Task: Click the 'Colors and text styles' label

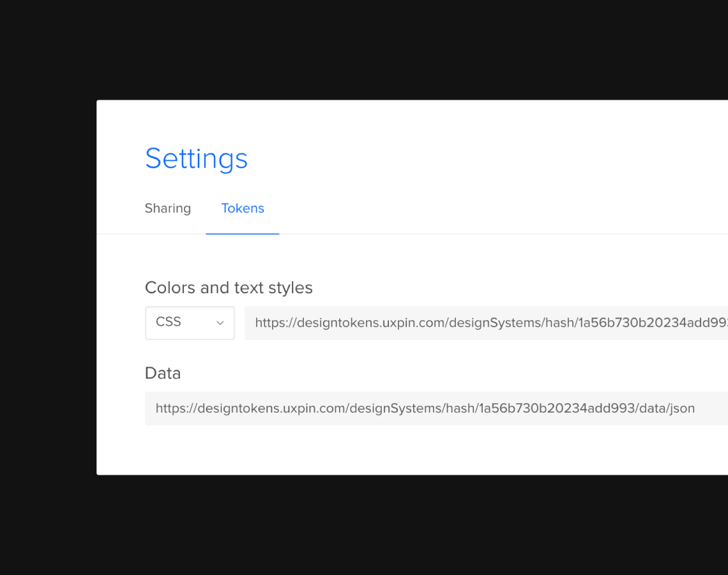Action: pos(229,287)
